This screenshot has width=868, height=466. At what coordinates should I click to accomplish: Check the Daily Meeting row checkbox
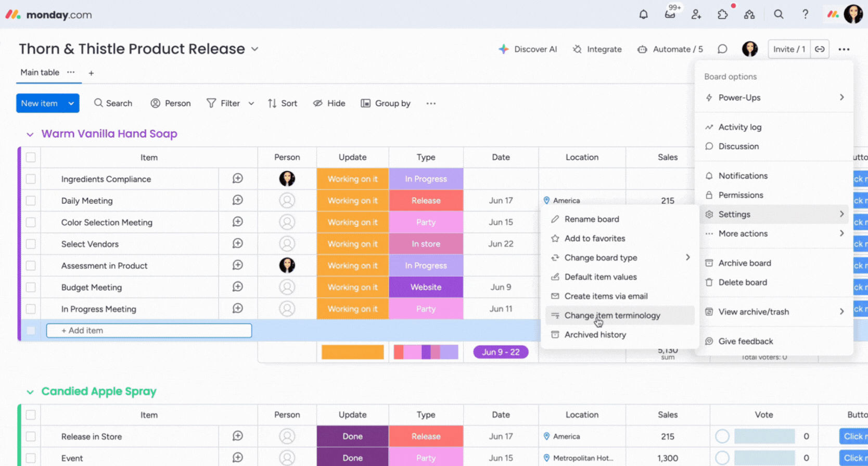click(x=31, y=200)
